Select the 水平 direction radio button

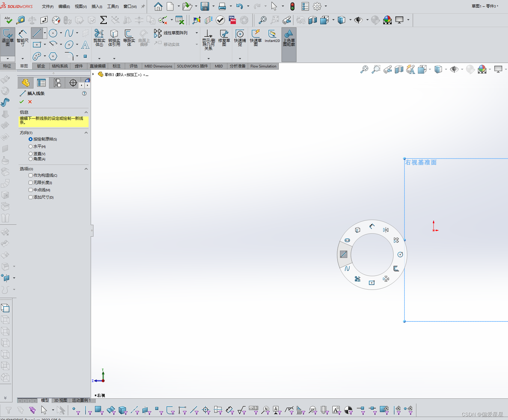tap(30, 146)
